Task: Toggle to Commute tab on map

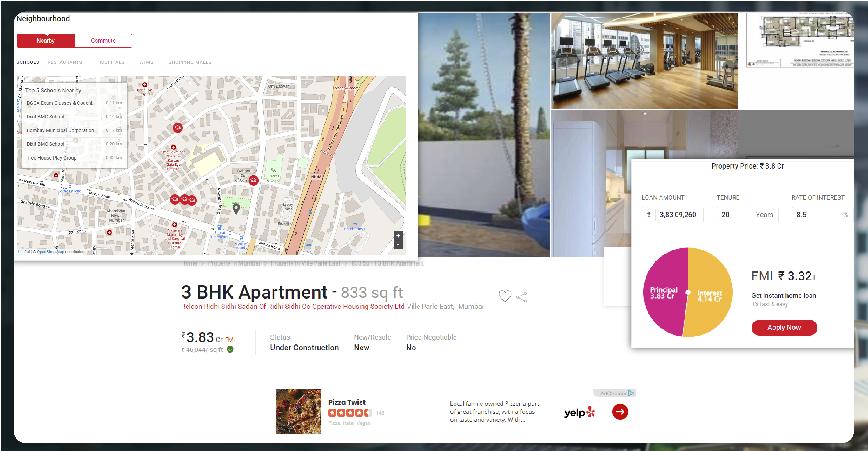Action: pos(103,40)
